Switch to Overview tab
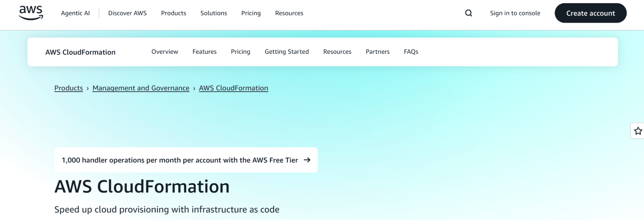 tap(165, 52)
